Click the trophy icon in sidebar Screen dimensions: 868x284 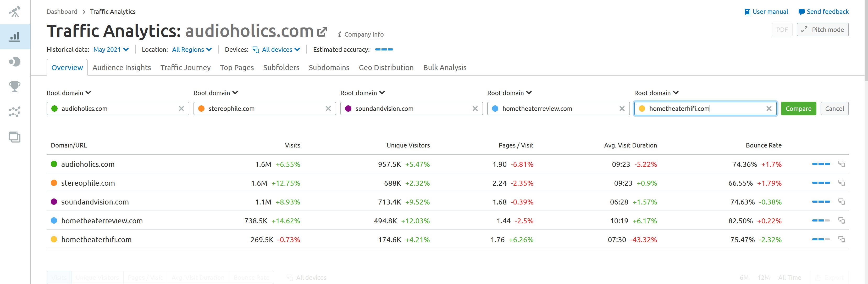[x=15, y=87]
